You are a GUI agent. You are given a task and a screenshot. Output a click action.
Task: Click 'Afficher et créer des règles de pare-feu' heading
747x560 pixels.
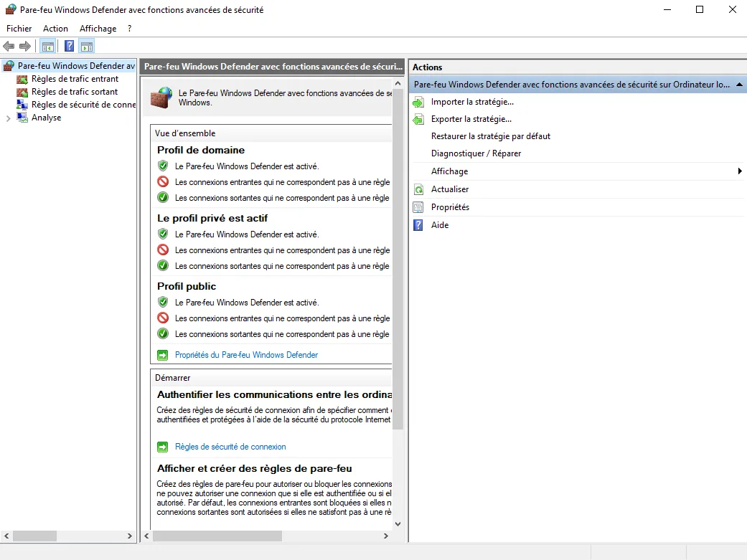click(x=255, y=468)
